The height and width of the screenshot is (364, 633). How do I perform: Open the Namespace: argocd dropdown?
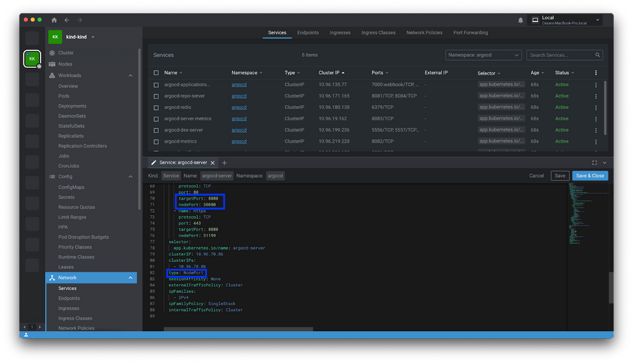483,55
